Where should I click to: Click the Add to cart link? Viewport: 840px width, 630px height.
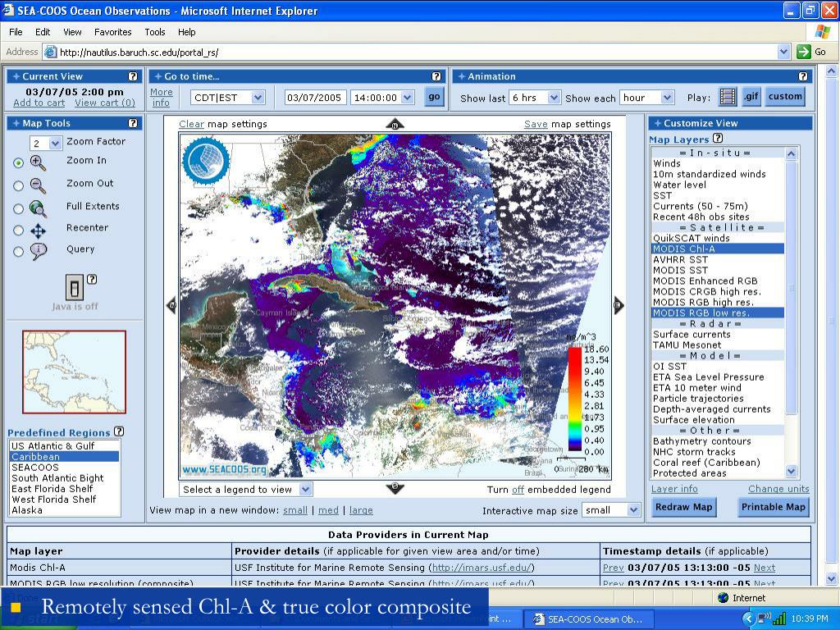[39, 103]
